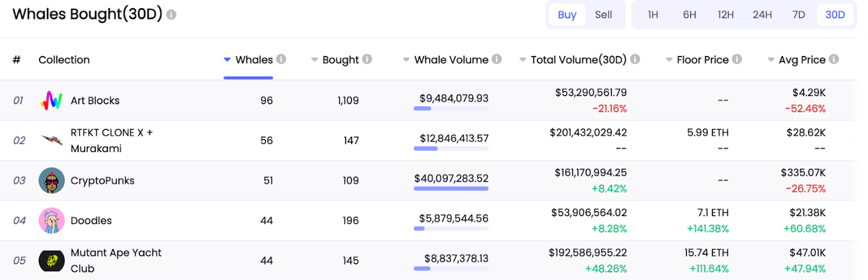This screenshot has width=868, height=280.
Task: Click the $8,837,378.13 whale volume value
Action: pos(456,258)
